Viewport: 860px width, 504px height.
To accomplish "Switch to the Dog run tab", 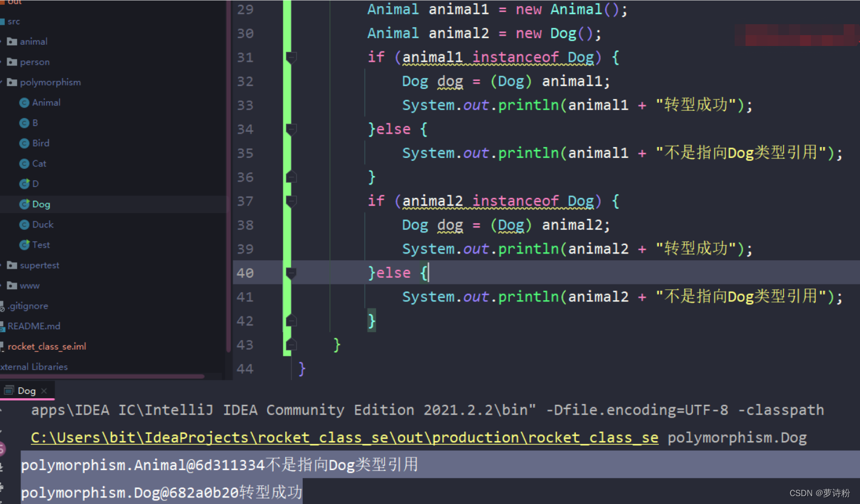I will coord(27,391).
